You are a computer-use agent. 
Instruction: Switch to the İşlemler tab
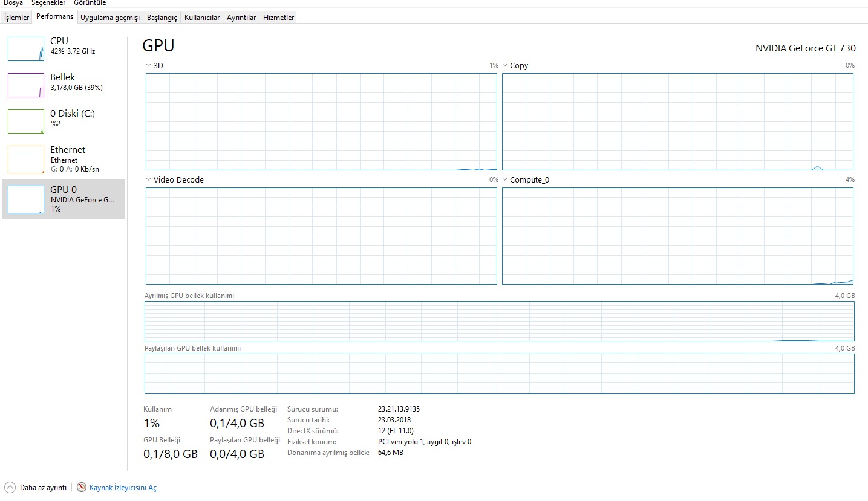(x=16, y=18)
